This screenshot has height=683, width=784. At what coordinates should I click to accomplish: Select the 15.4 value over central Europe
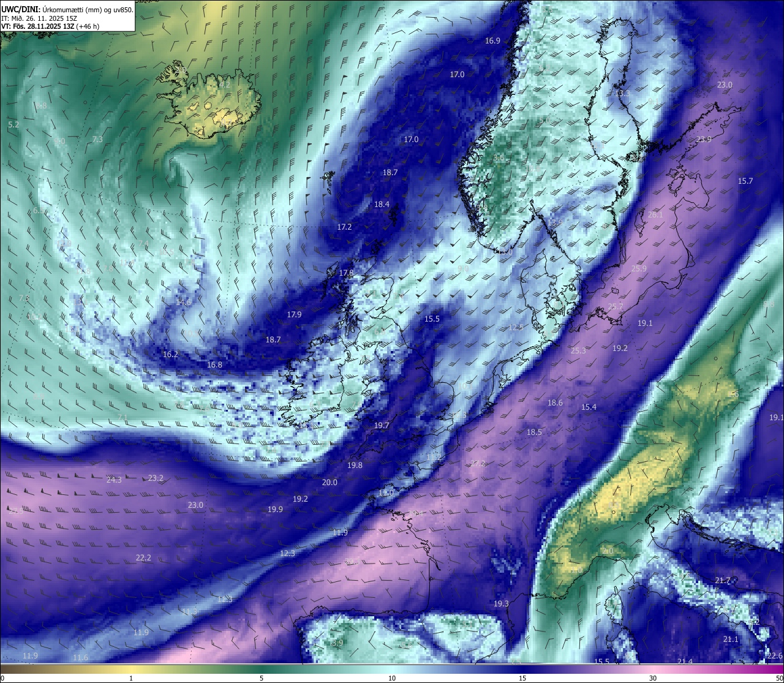pos(589,407)
